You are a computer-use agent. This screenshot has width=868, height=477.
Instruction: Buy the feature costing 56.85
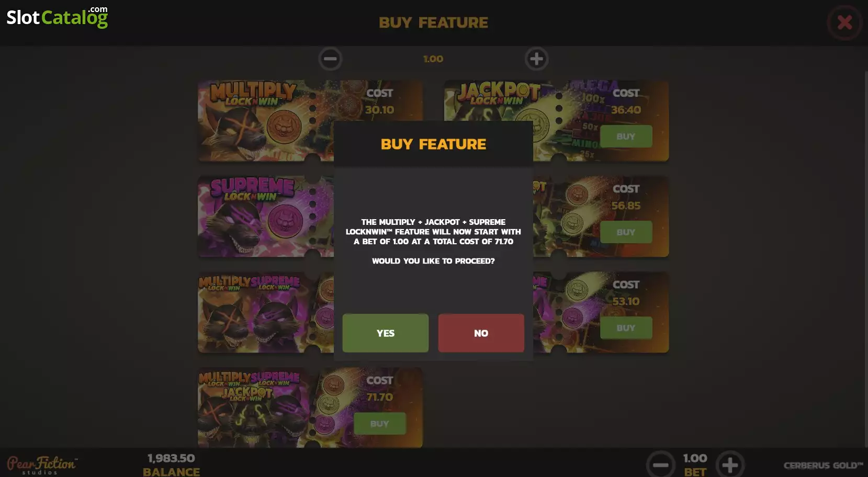click(626, 232)
